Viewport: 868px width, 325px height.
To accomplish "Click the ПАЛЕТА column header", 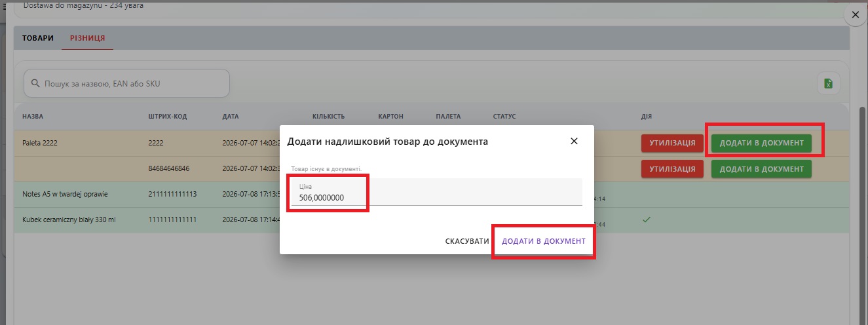I will pyautogui.click(x=448, y=117).
